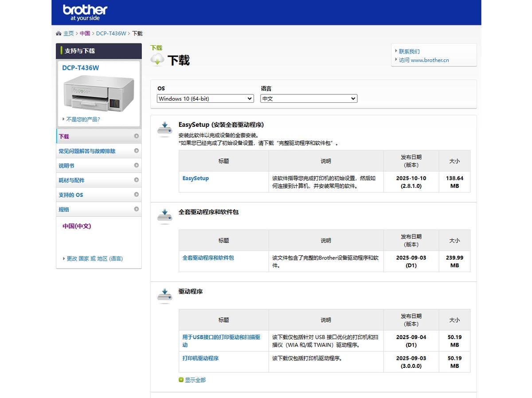
Task: Click the Brother logo in header
Action: click(85, 12)
